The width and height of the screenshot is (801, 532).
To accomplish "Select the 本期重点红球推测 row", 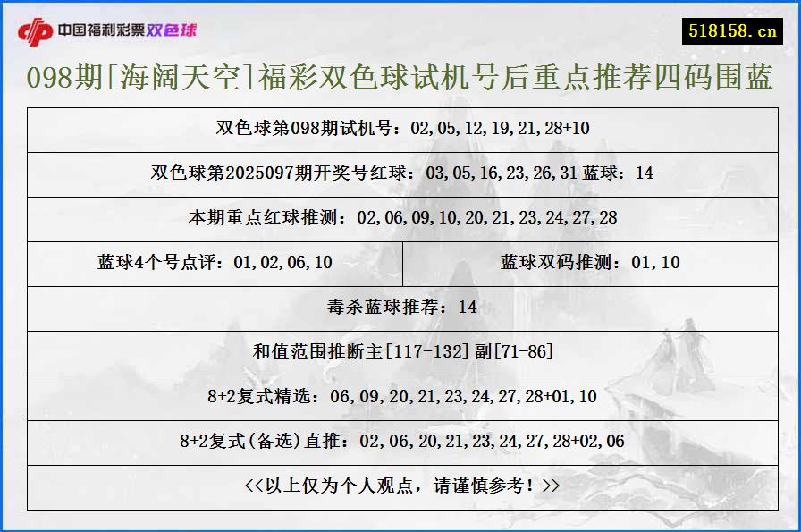I will click(400, 218).
